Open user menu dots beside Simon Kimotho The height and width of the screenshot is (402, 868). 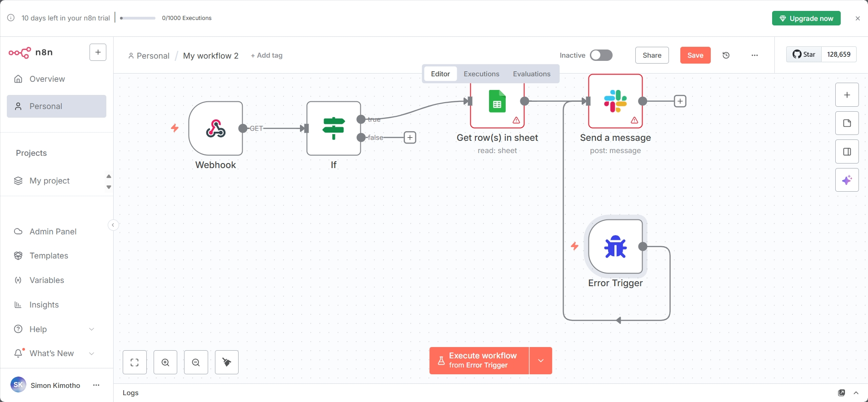click(96, 385)
